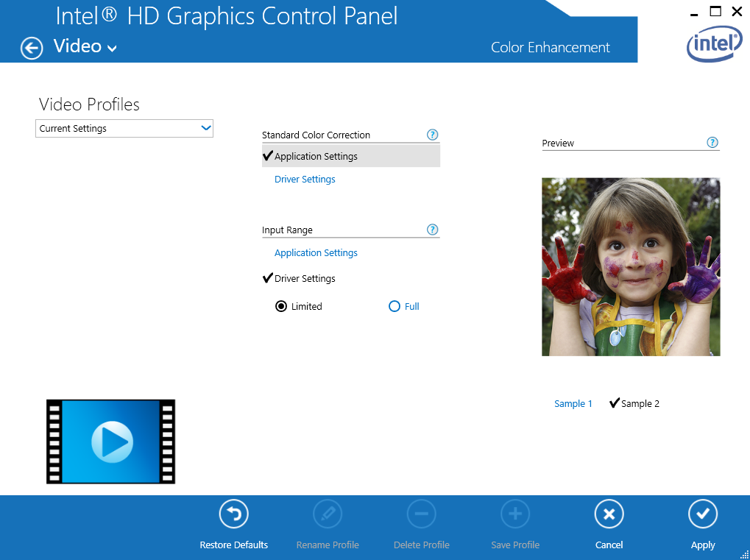Select the Full radio button
750x560 pixels.
(394, 307)
